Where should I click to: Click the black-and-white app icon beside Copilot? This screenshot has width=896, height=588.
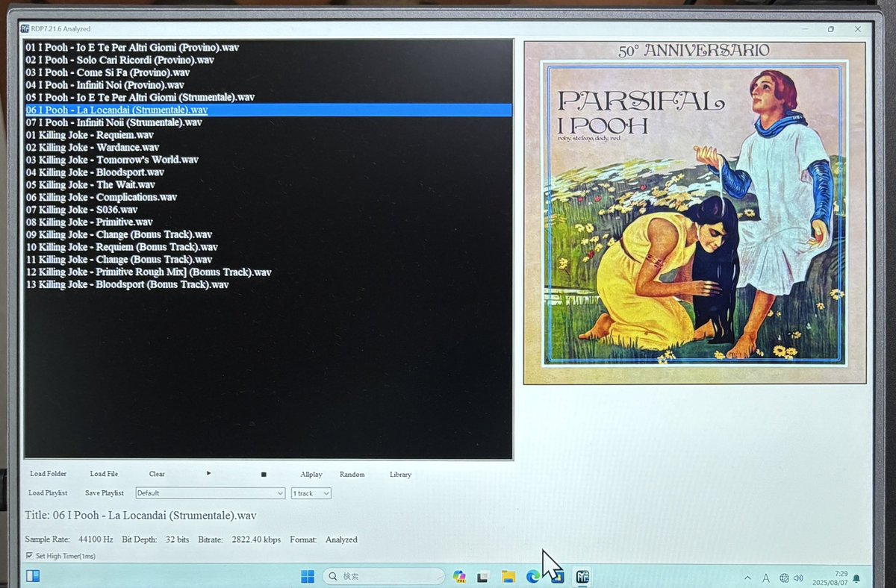point(483,577)
